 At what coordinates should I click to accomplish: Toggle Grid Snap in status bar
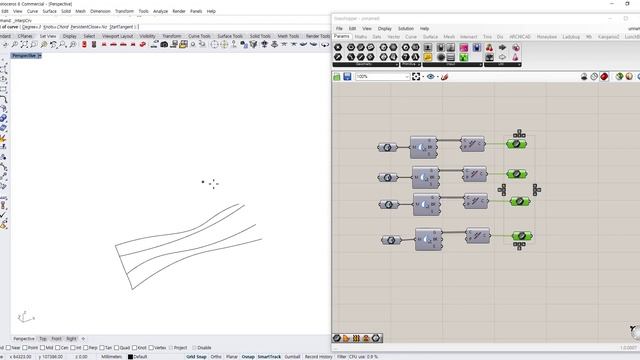(196, 357)
